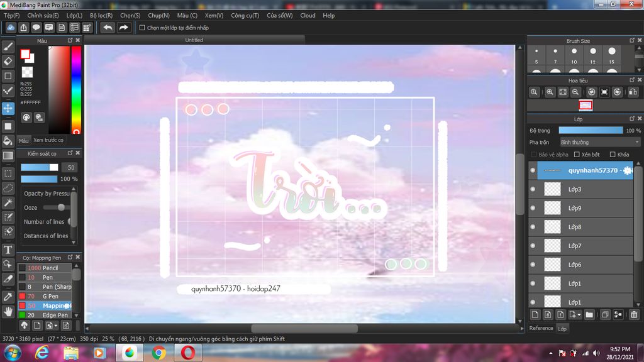The width and height of the screenshot is (644, 362).
Task: Adjust the Ooze slider
Action: [56, 207]
